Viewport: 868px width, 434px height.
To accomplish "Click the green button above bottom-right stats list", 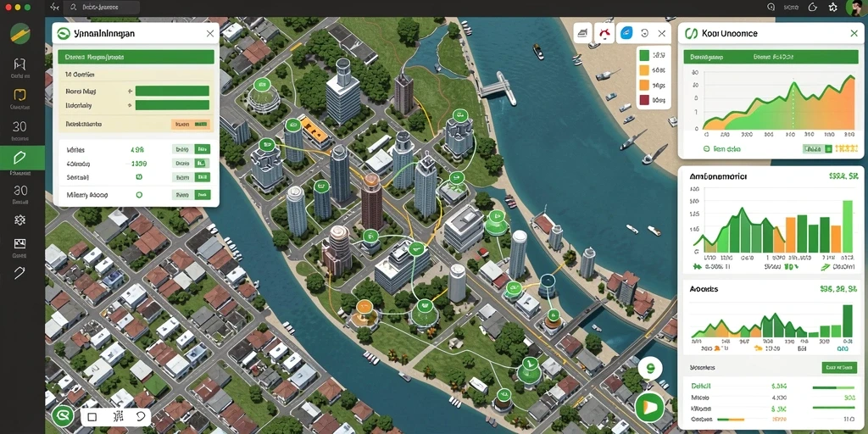I will click(839, 368).
